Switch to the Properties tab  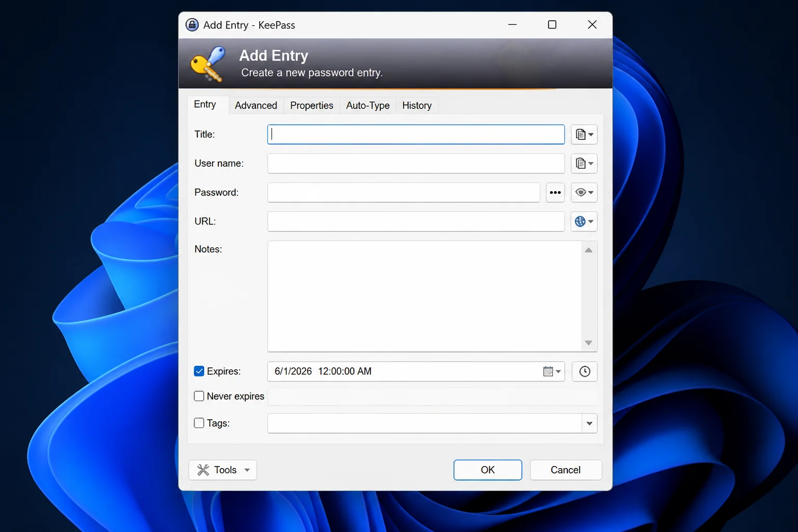312,105
